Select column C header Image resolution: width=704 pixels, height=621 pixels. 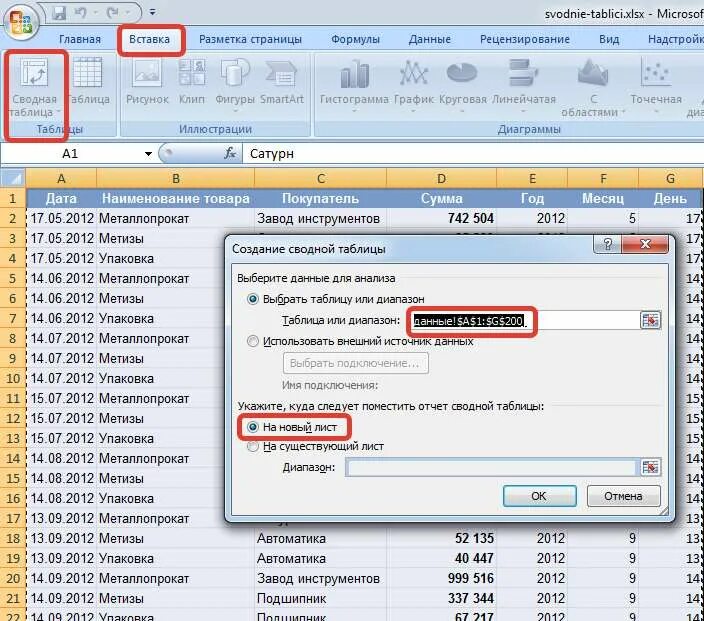click(320, 179)
